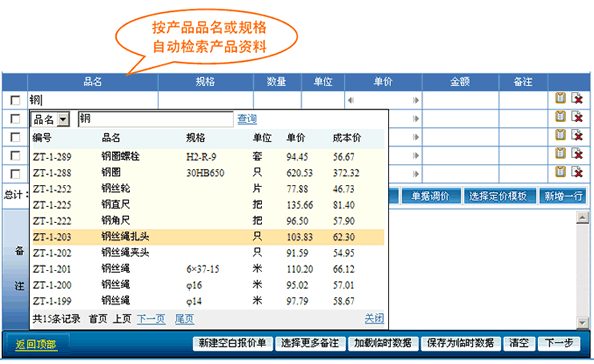Click the scrollbar up arrow in remarks area

(582, 217)
